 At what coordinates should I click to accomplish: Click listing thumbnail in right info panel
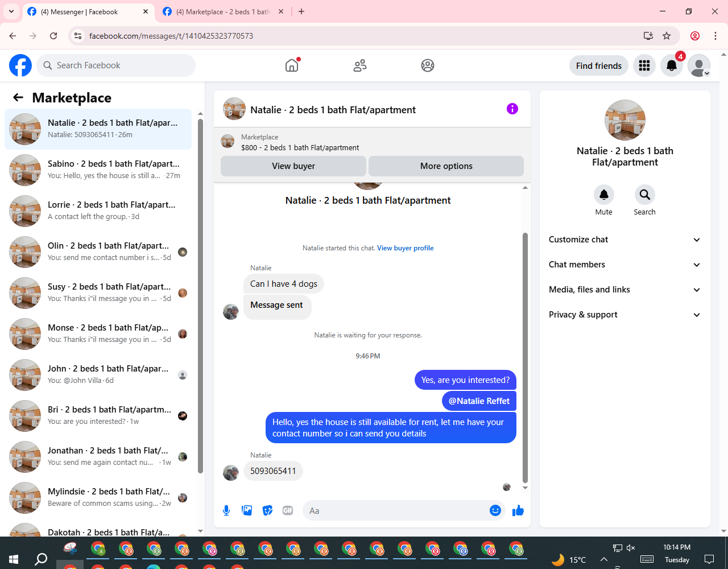[x=625, y=120]
